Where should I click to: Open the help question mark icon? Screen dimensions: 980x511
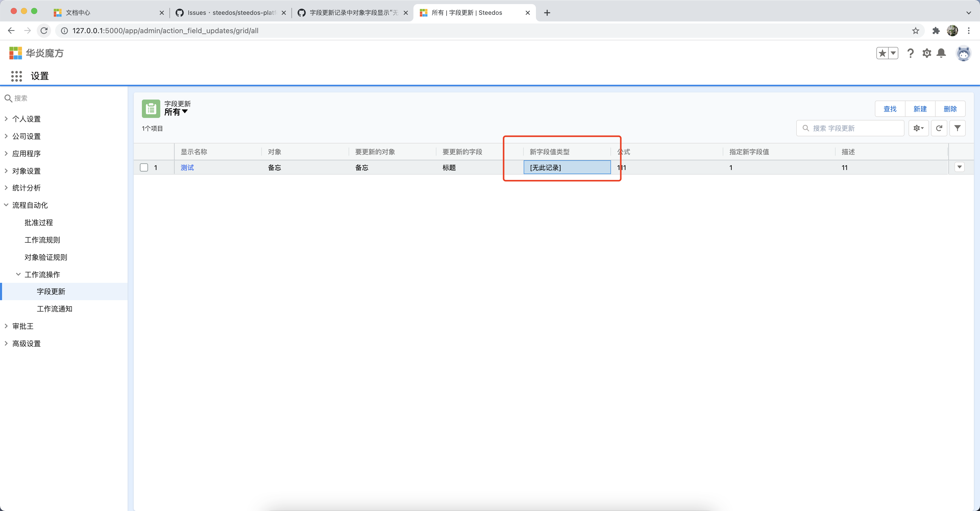click(x=911, y=53)
